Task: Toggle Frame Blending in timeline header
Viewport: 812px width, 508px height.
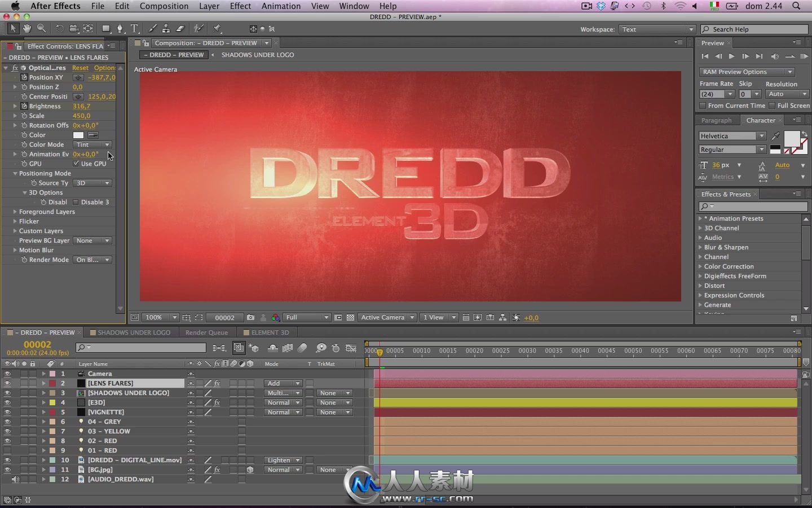Action: 288,348
